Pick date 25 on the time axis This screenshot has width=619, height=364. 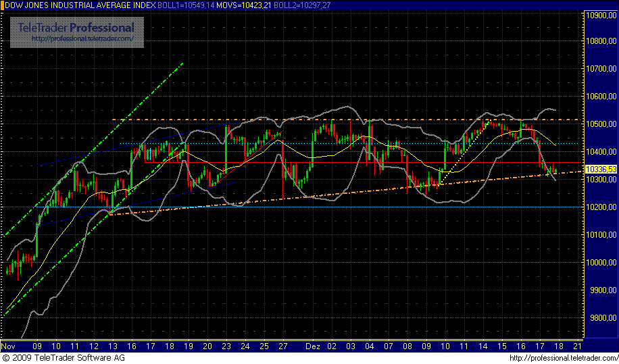[264, 346]
